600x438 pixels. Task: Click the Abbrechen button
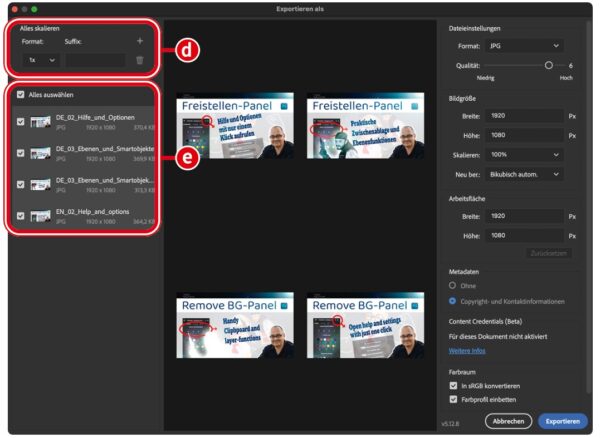click(x=508, y=421)
